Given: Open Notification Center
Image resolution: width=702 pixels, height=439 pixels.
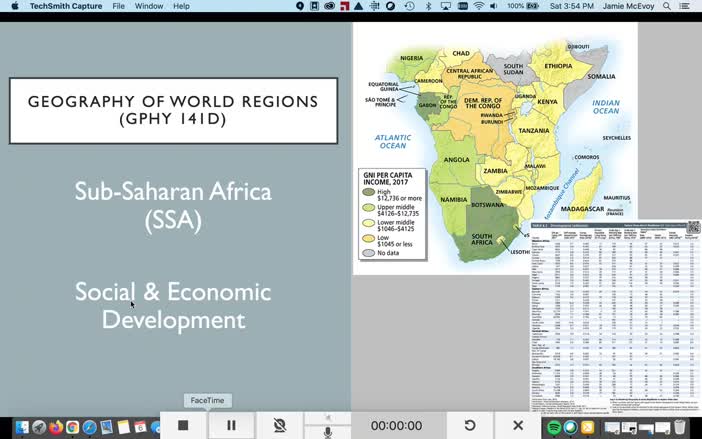Looking at the screenshot, I should pyautogui.click(x=685, y=6).
